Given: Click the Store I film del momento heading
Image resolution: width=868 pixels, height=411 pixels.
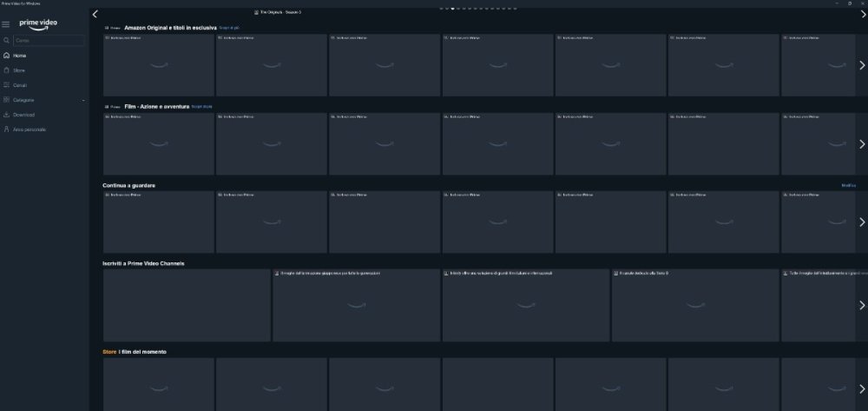Looking at the screenshot, I should pos(135,352).
